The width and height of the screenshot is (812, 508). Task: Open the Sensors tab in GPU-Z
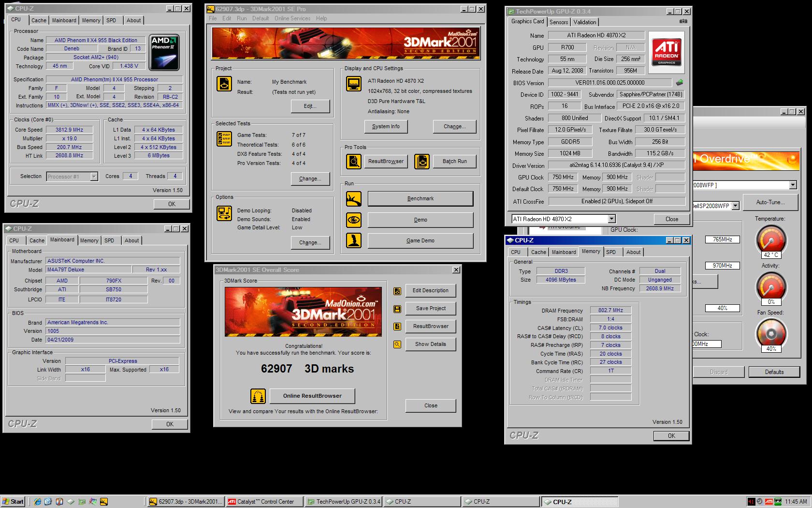click(559, 22)
